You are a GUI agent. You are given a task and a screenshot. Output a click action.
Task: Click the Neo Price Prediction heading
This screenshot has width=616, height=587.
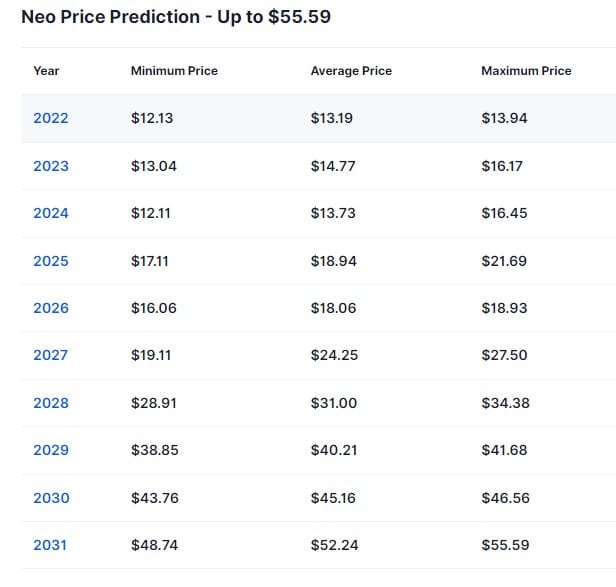(x=176, y=17)
